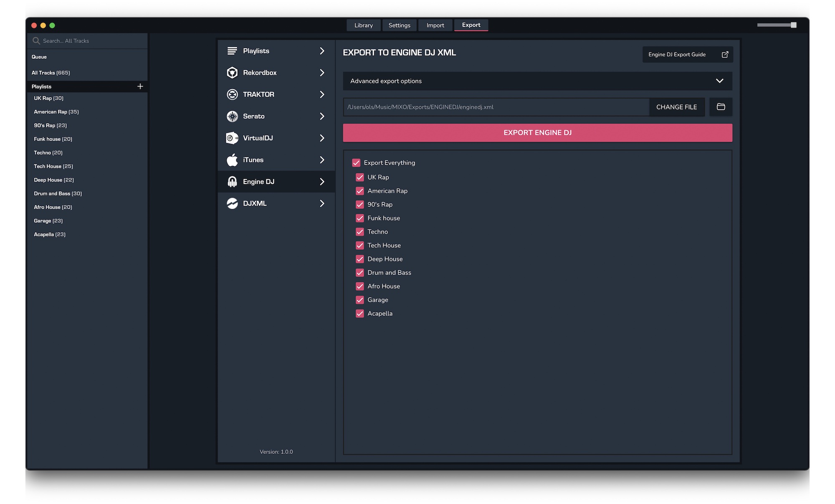Image resolution: width=835 pixels, height=504 pixels.
Task: Uncheck the Export Everything checkbox
Action: click(x=356, y=163)
